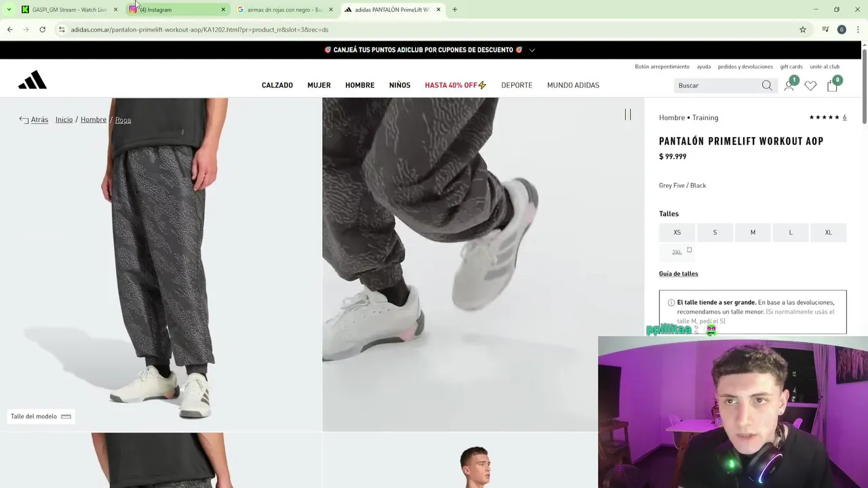Open the shopping bag icon

click(832, 85)
